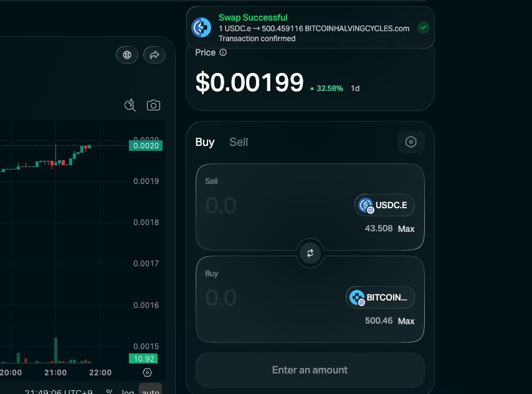Toggle the log scale option on chart

click(x=128, y=392)
